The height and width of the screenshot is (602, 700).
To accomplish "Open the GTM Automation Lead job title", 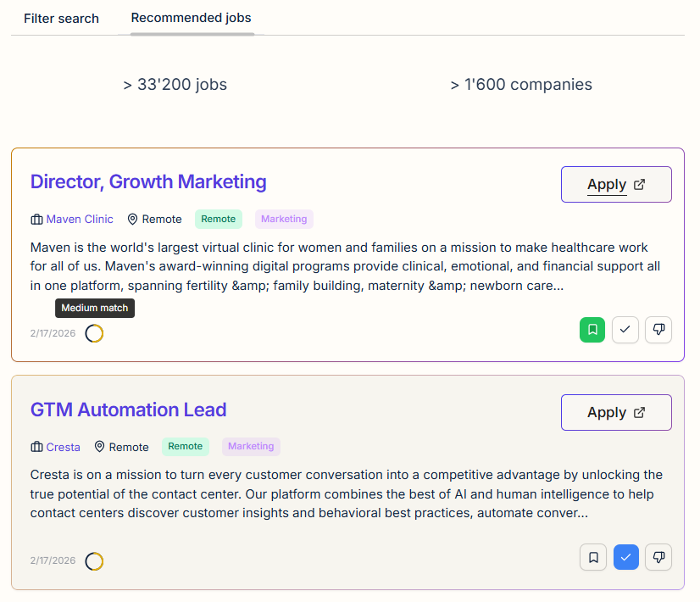I will (128, 410).
